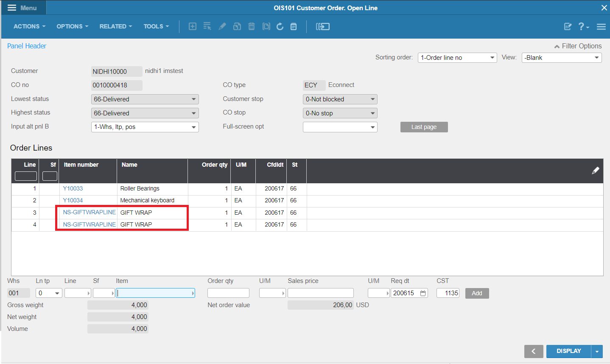Click the Whs field showing 001
Image resolution: width=610 pixels, height=364 pixels.
pyautogui.click(x=19, y=293)
